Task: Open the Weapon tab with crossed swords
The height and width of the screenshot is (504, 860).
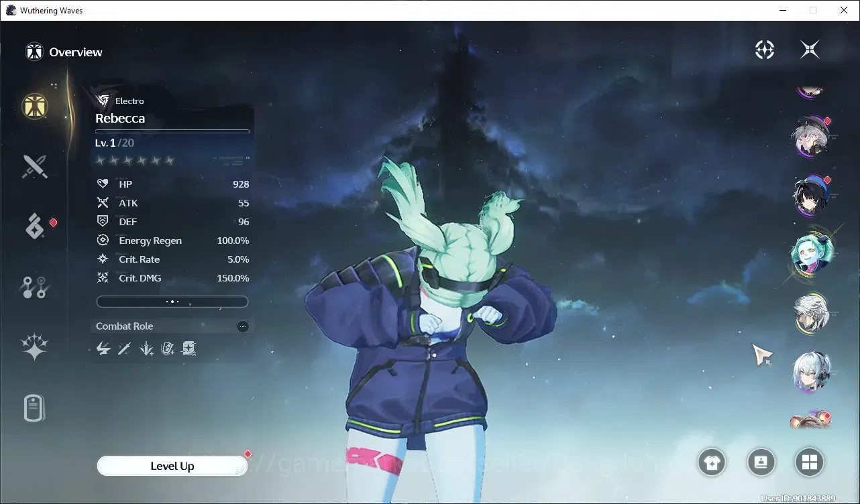Action: pos(35,166)
